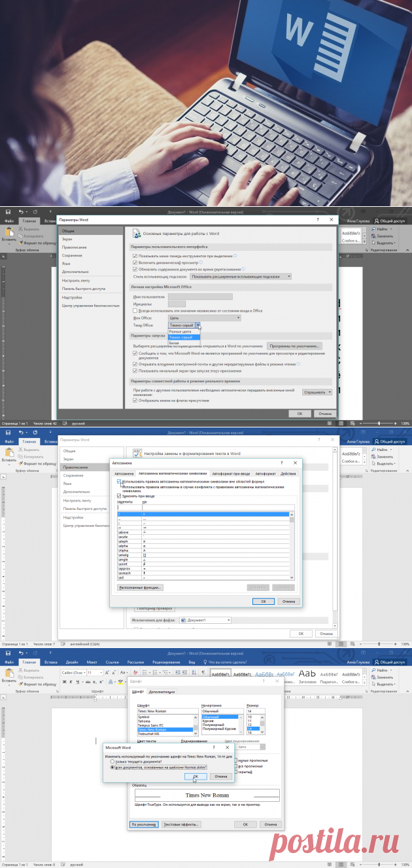Open 'Фон Office' dropdown showing Цепь
The image size is (412, 868).
[x=205, y=317]
